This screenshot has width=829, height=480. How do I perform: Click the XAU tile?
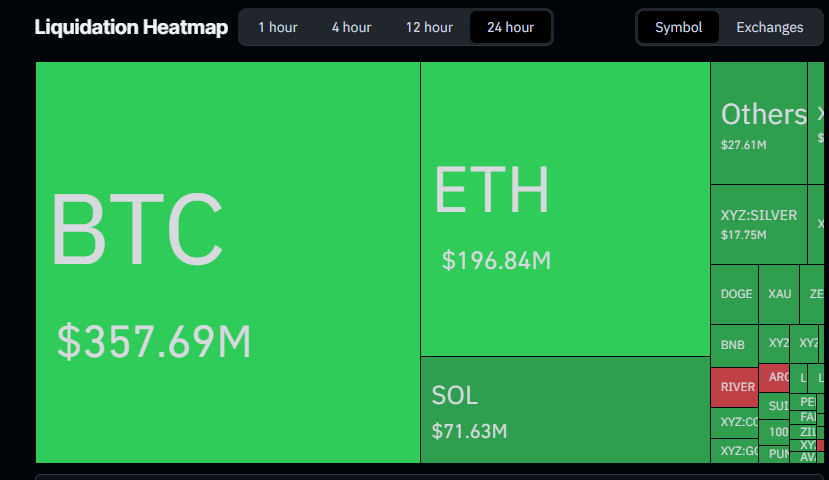coord(779,294)
